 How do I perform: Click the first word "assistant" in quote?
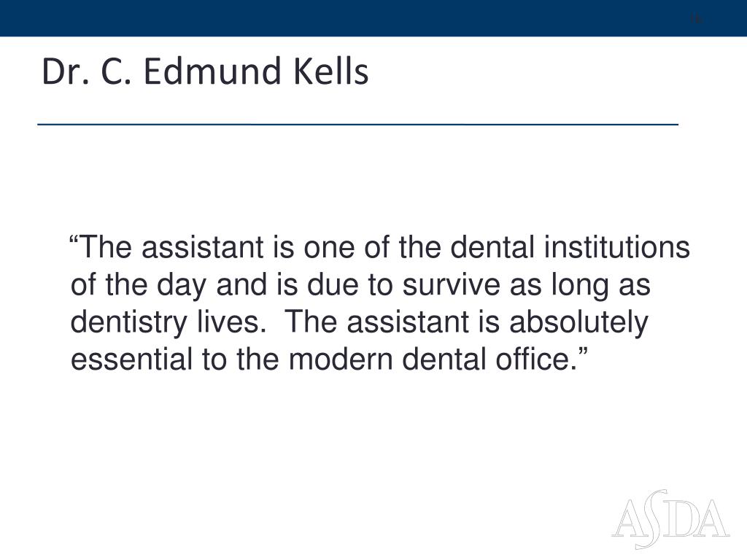click(203, 247)
